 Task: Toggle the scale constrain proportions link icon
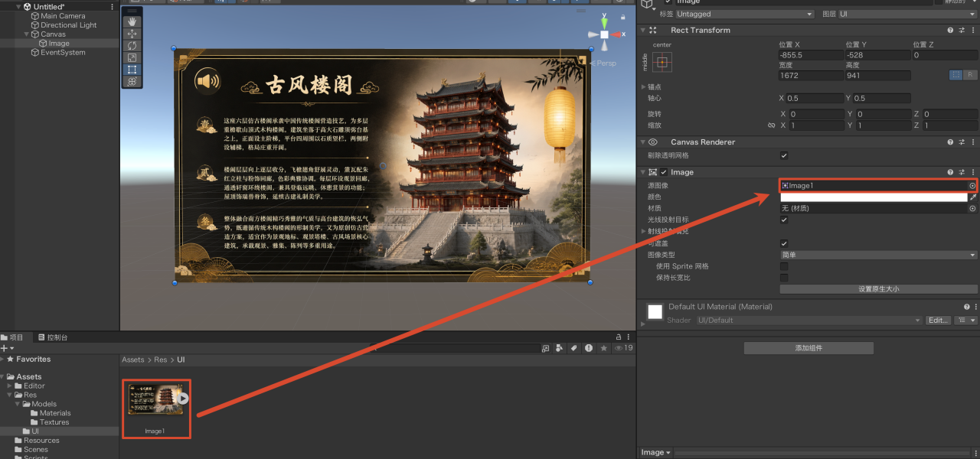tap(771, 125)
